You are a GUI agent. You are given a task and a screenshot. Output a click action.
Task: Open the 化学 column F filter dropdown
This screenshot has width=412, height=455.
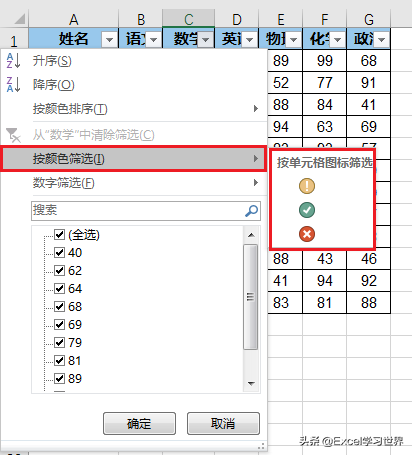(x=338, y=40)
